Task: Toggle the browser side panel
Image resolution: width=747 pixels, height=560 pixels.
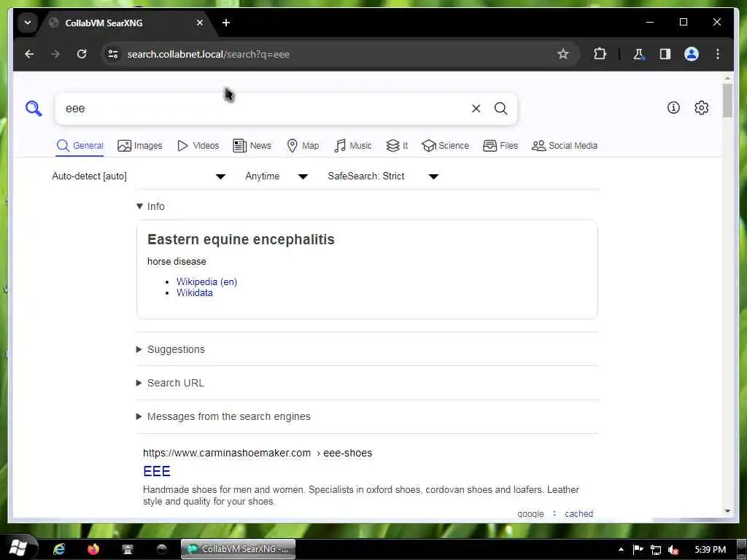Action: click(665, 54)
